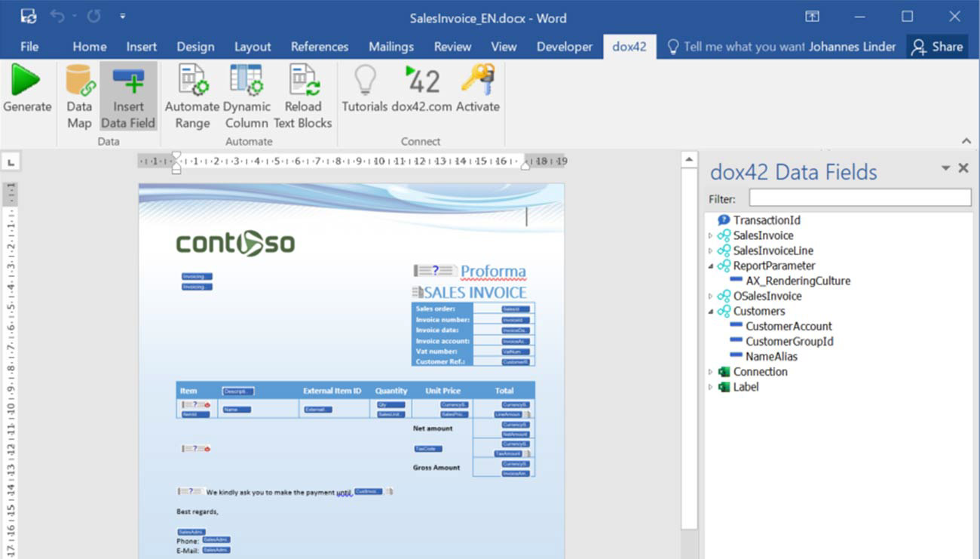This screenshot has width=980, height=559.
Task: Expand the Connection tree node
Action: [x=709, y=371]
